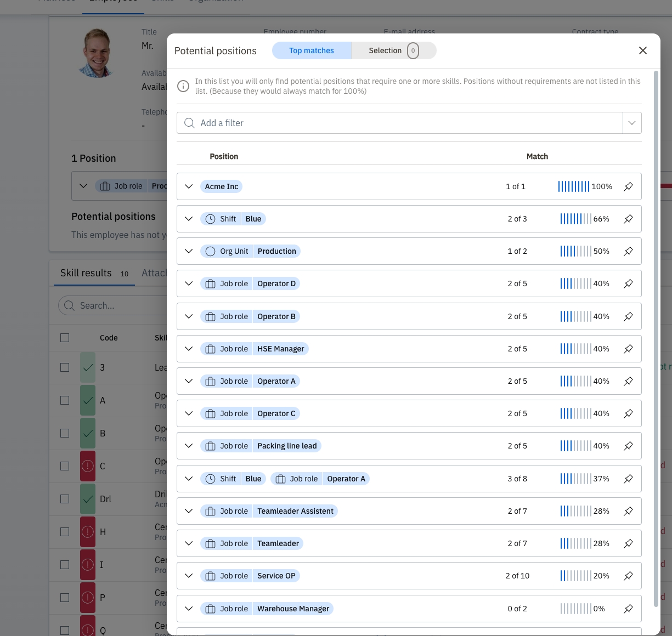This screenshot has width=672, height=636.
Task: Pin the Org Unit Production position
Action: pos(628,251)
